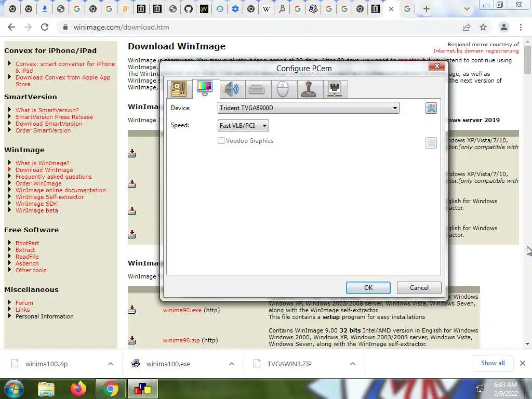Image resolution: width=532 pixels, height=399 pixels.
Task: Reload the WinImage download page
Action: pyautogui.click(x=45, y=27)
